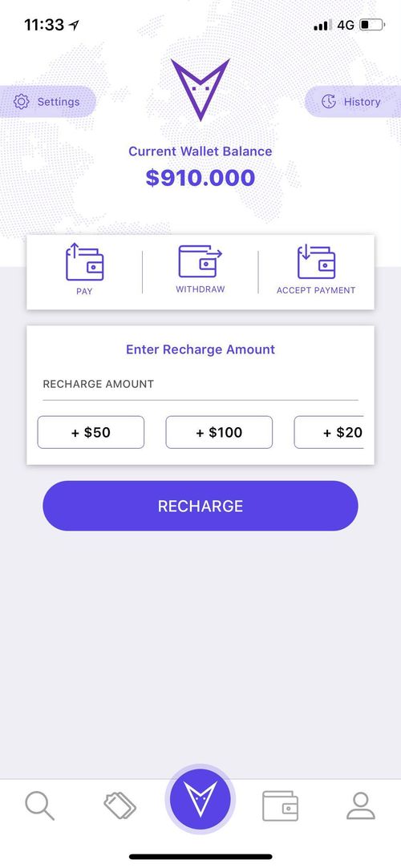Add $100 to the recharge amount
Image resolution: width=401 pixels, height=868 pixels.
[219, 432]
